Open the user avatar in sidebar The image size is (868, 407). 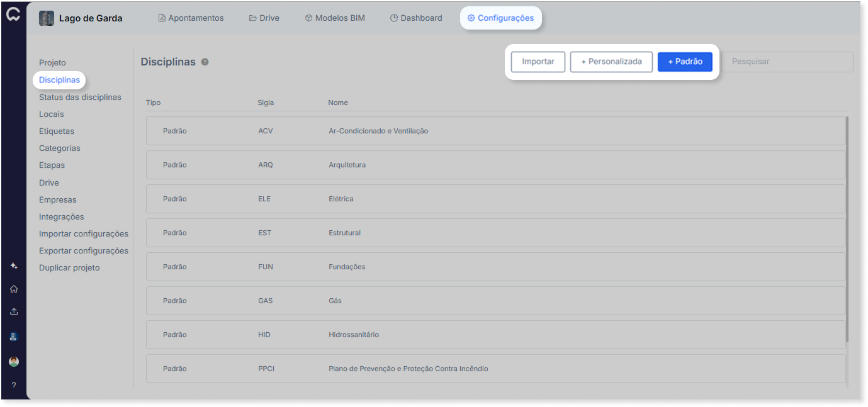[x=13, y=362]
